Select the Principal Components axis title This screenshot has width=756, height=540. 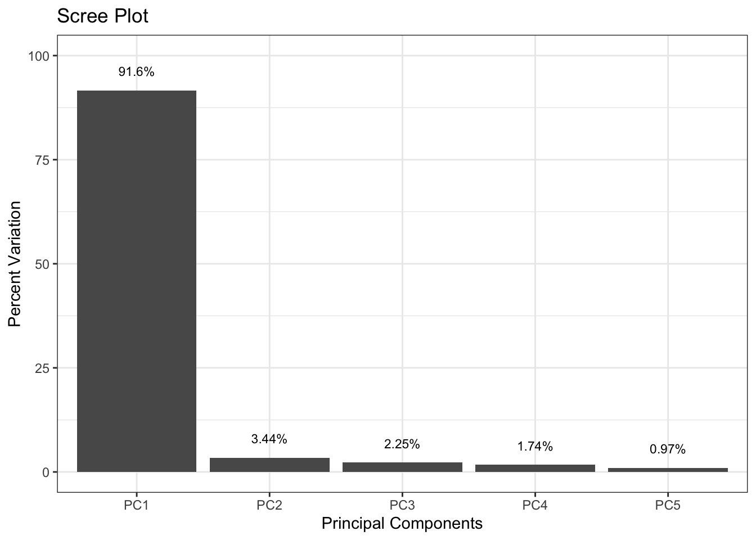[402, 524]
